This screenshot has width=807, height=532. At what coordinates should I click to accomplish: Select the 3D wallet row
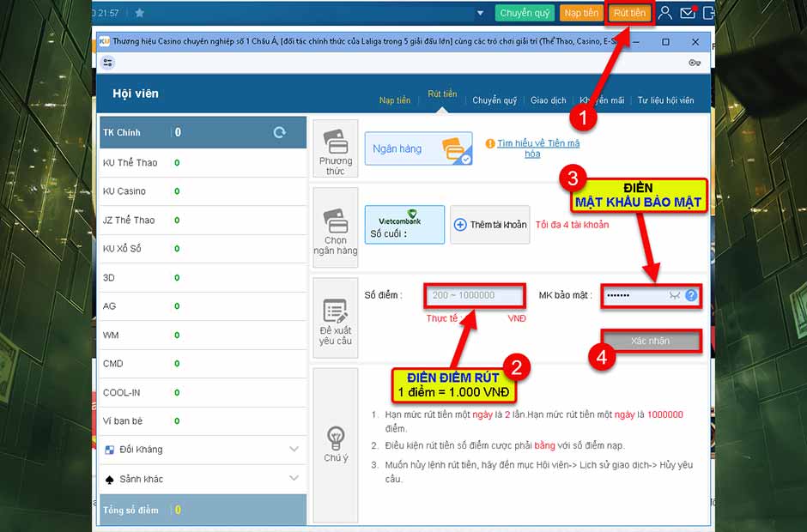(203, 278)
